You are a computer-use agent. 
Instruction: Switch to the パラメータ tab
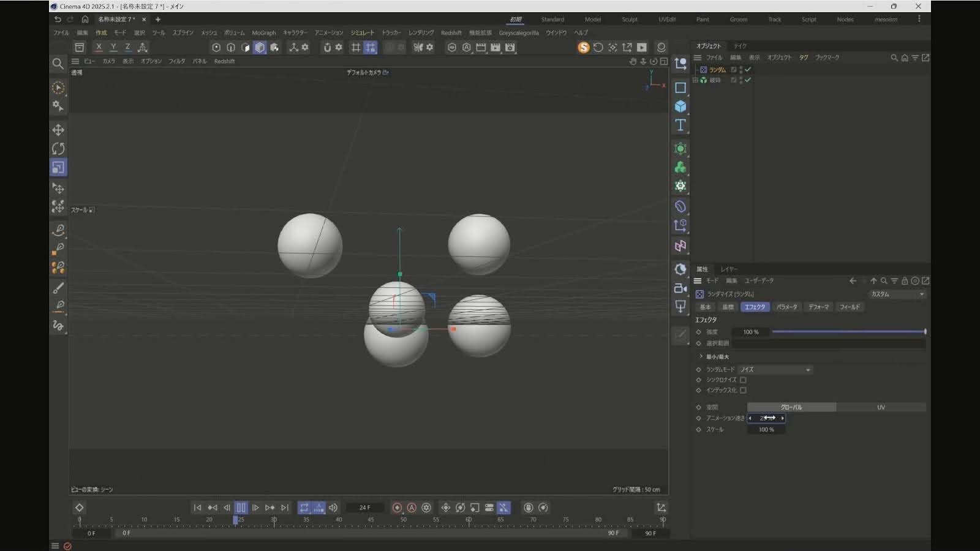786,307
